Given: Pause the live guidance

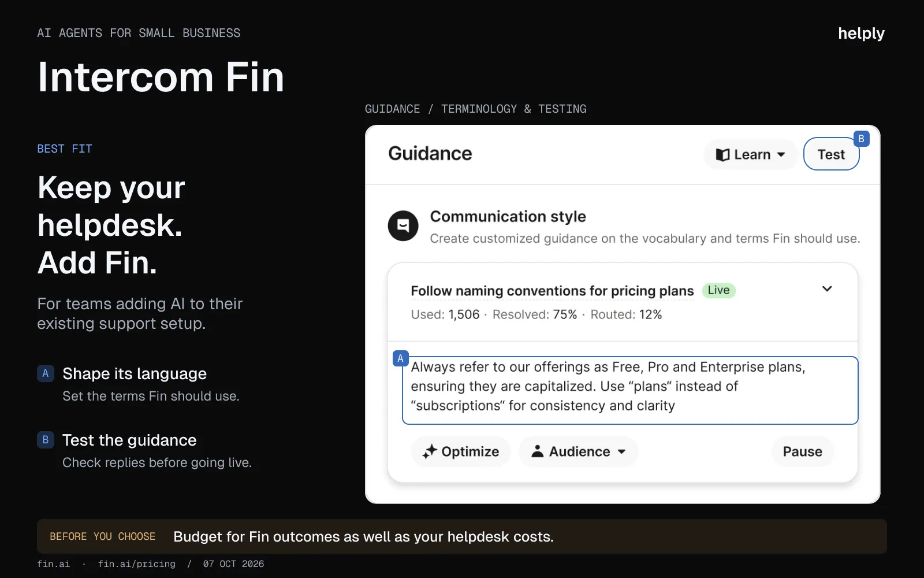Looking at the screenshot, I should point(802,451).
